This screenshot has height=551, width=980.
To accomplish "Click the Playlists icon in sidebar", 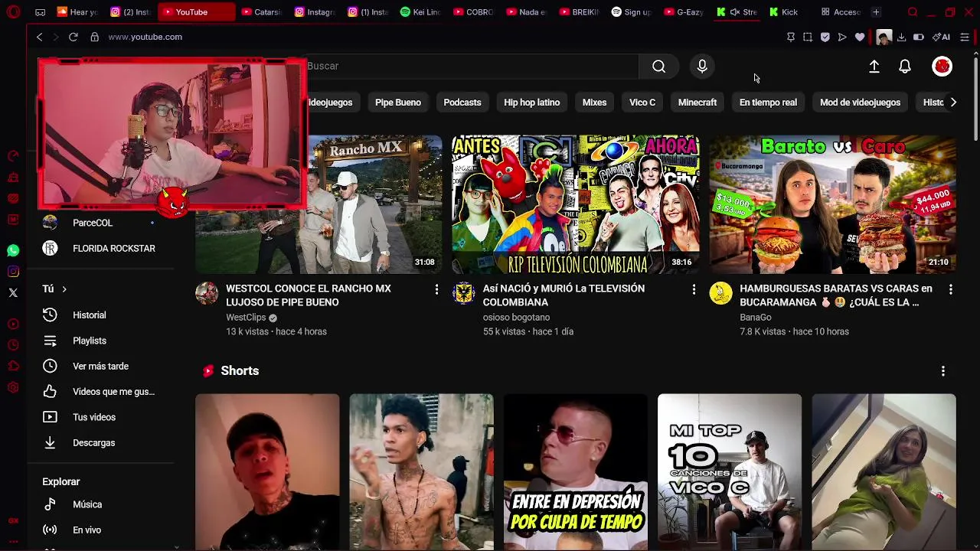I will pyautogui.click(x=50, y=341).
